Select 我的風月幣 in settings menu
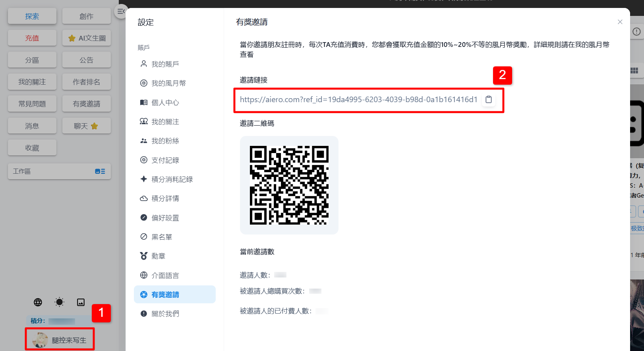The height and width of the screenshot is (351, 644). (175, 83)
